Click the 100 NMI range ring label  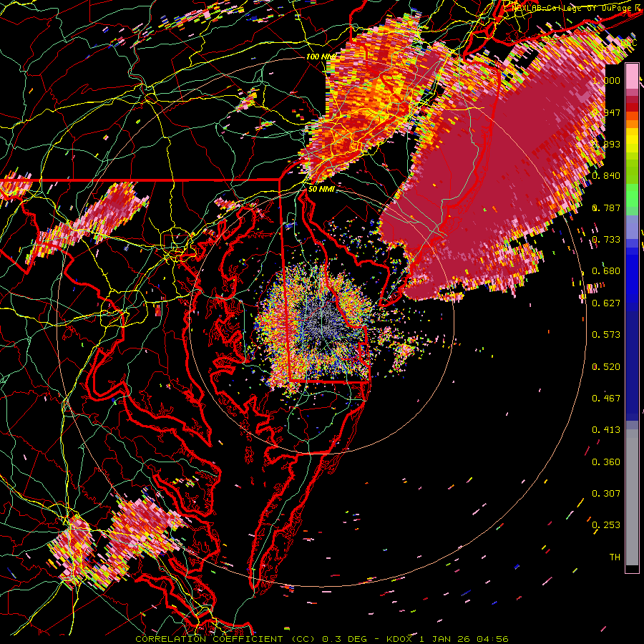click(320, 57)
